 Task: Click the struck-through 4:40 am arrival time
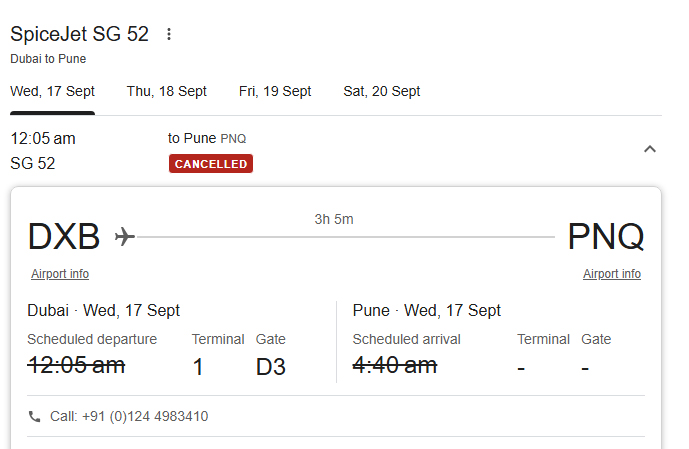click(395, 365)
